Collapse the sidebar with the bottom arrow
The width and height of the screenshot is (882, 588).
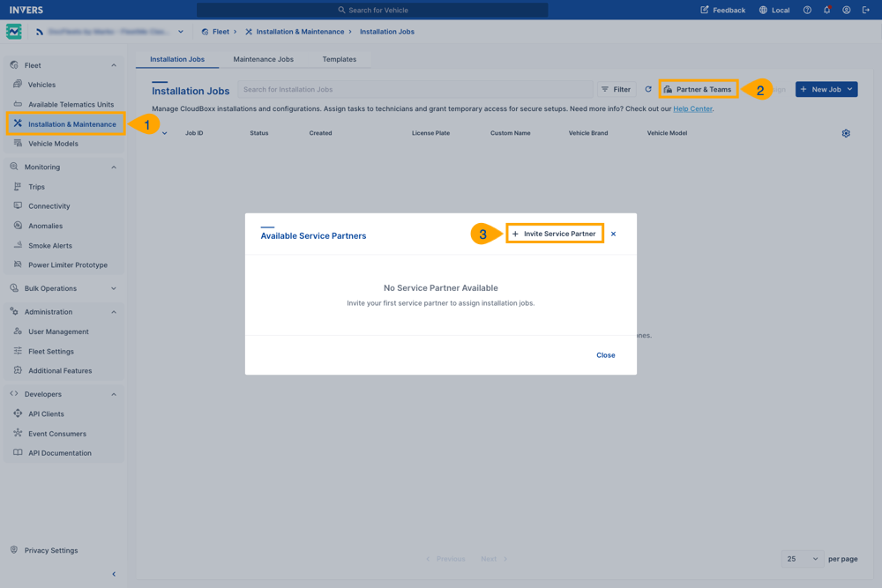click(x=114, y=574)
